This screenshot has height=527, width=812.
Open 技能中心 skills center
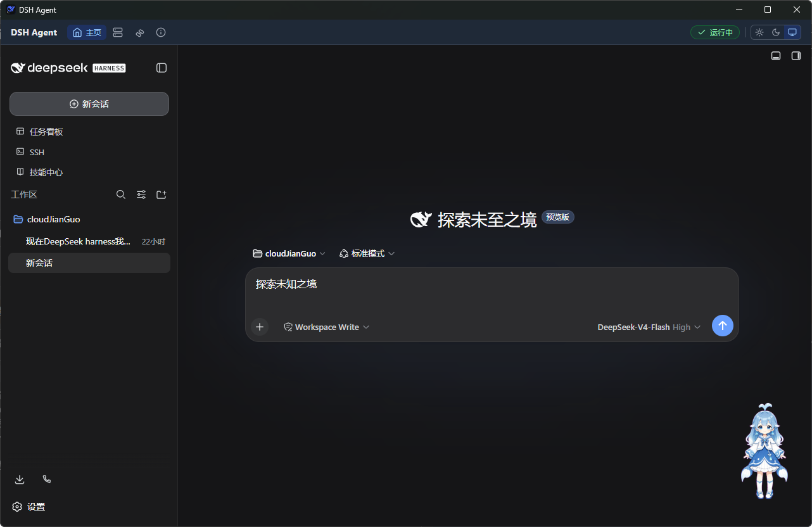[x=89, y=172]
